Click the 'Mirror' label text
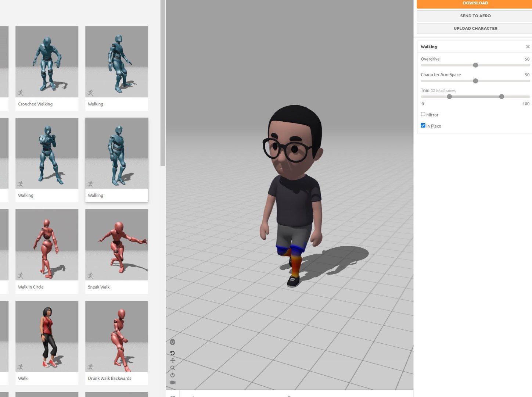This screenshot has width=532, height=397. [432, 115]
